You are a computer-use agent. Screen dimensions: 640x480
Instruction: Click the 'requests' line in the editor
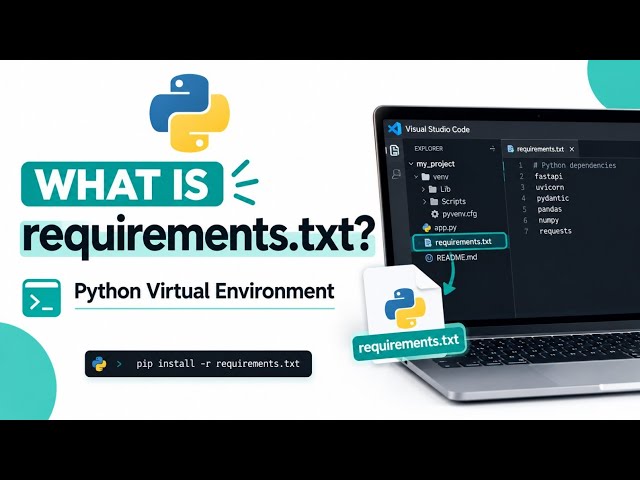556,231
